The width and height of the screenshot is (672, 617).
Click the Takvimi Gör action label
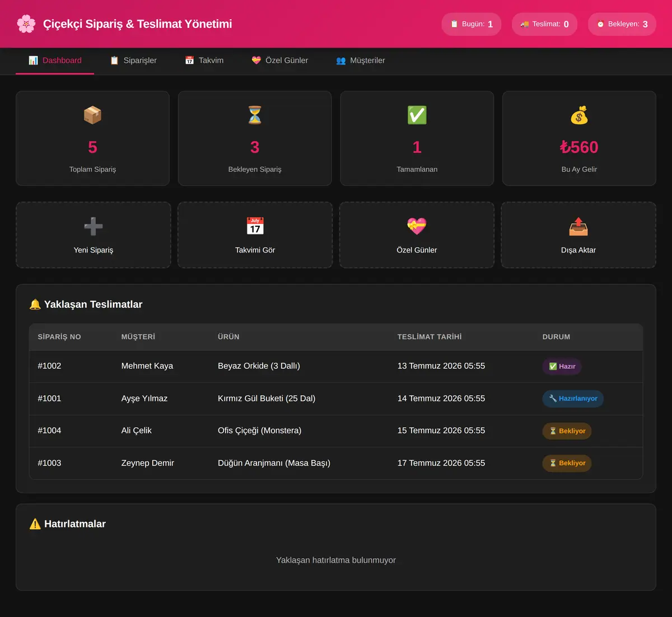click(x=255, y=250)
